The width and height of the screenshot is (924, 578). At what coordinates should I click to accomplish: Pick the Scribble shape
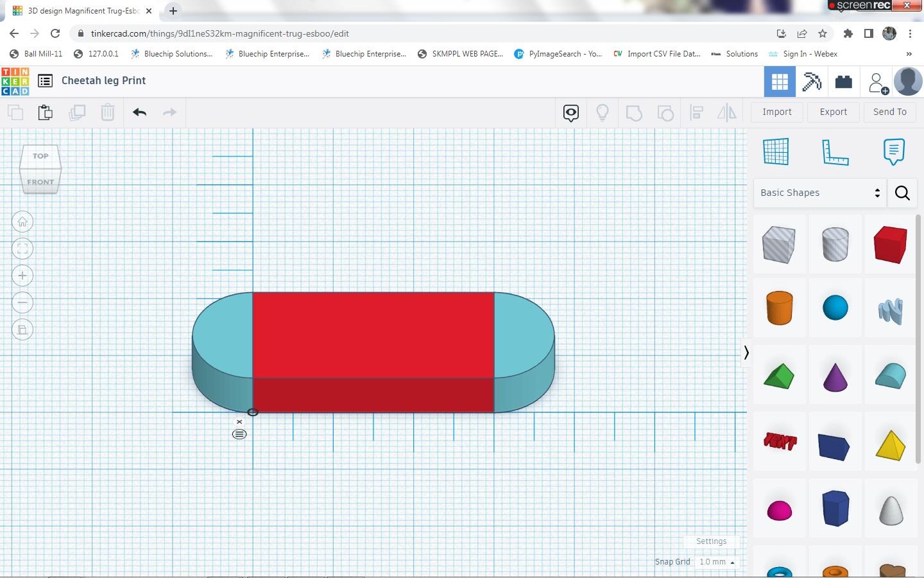point(891,311)
